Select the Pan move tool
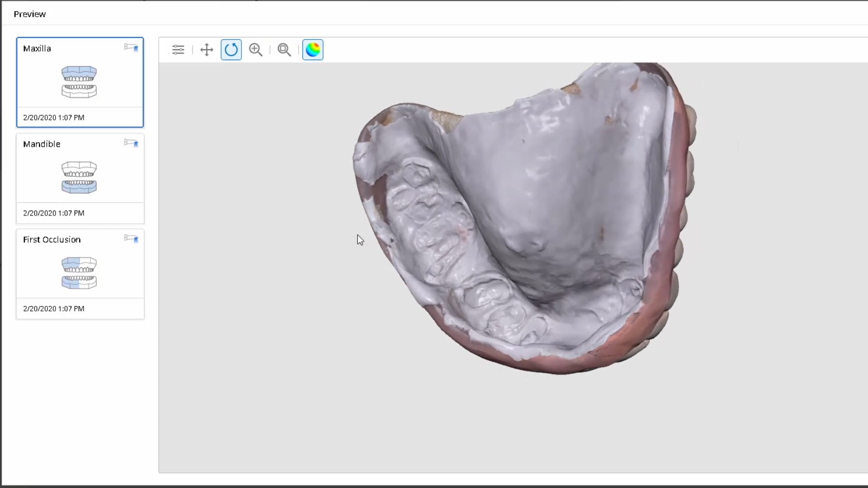Viewport: 868px width, 488px height. pos(207,50)
